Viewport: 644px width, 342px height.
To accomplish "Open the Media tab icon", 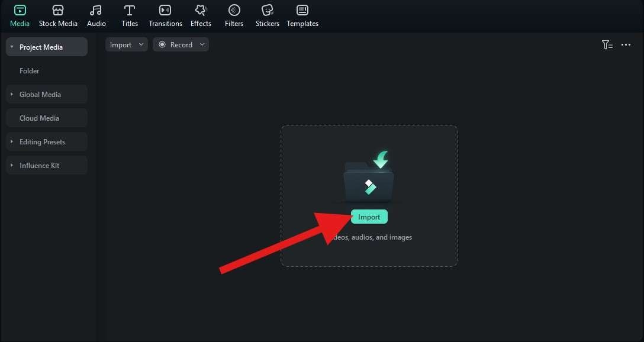I will pyautogui.click(x=20, y=10).
